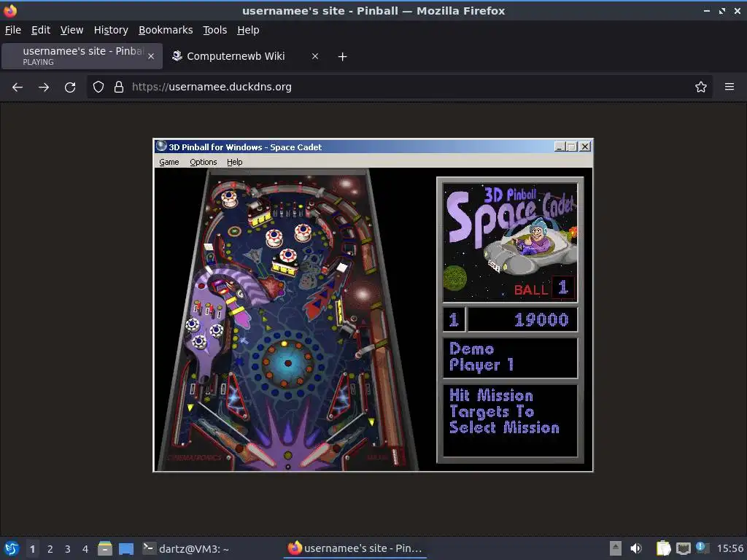Open the file manager taskbar icon
The height and width of the screenshot is (560, 747).
(x=105, y=548)
